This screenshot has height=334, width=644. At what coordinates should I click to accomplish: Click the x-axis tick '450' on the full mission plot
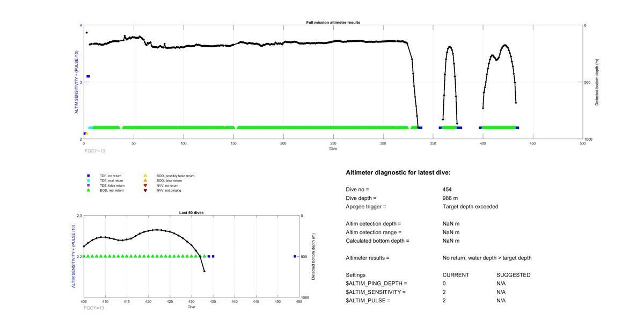tap(532, 143)
